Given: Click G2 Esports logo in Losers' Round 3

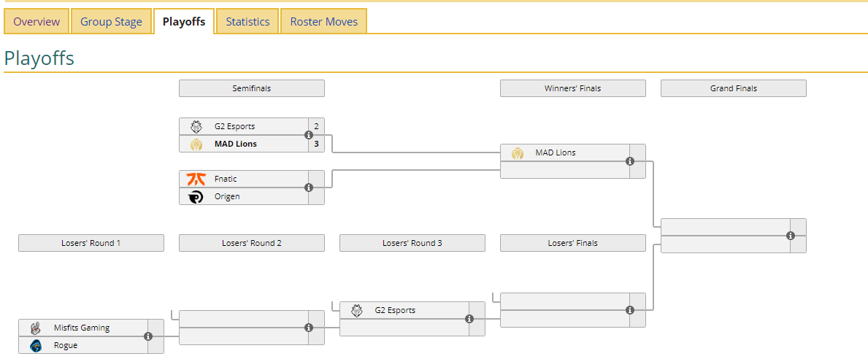Looking at the screenshot, I should pos(356,310).
